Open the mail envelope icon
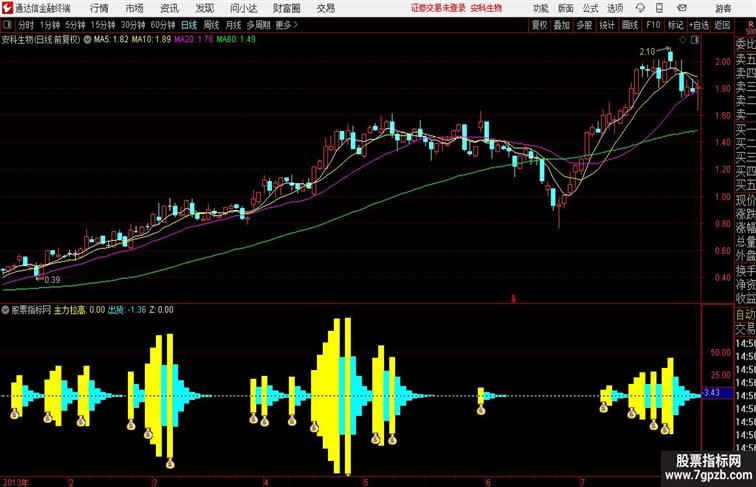This screenshot has width=756, height=487. click(x=682, y=8)
